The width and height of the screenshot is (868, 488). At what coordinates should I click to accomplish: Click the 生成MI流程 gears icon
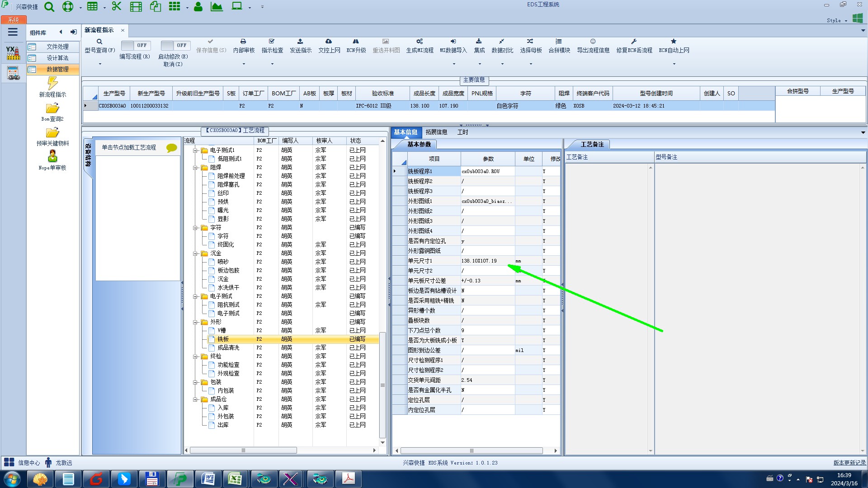pyautogui.click(x=420, y=42)
